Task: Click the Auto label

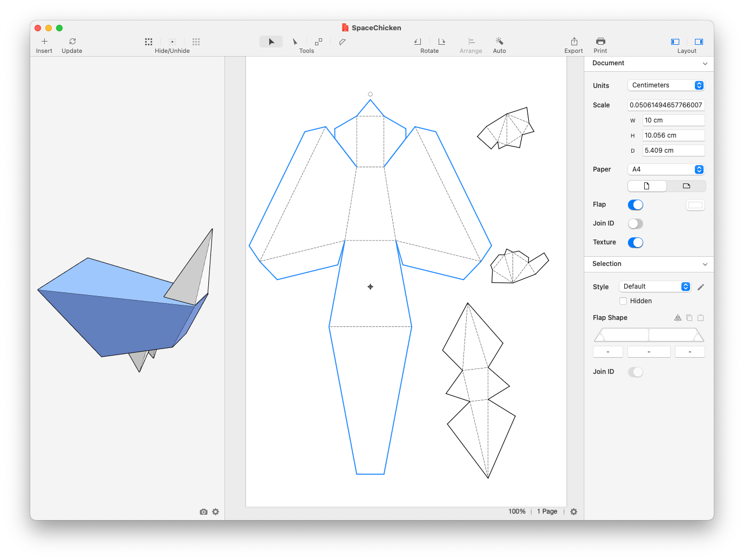Action: 500,51
